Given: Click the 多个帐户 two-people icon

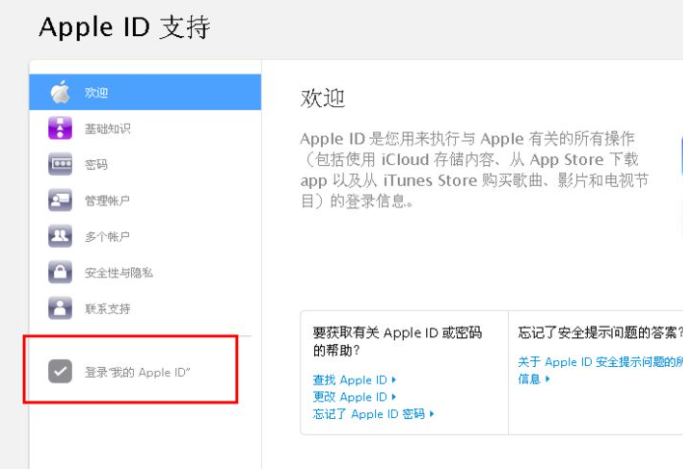Looking at the screenshot, I should pyautogui.click(x=61, y=237).
